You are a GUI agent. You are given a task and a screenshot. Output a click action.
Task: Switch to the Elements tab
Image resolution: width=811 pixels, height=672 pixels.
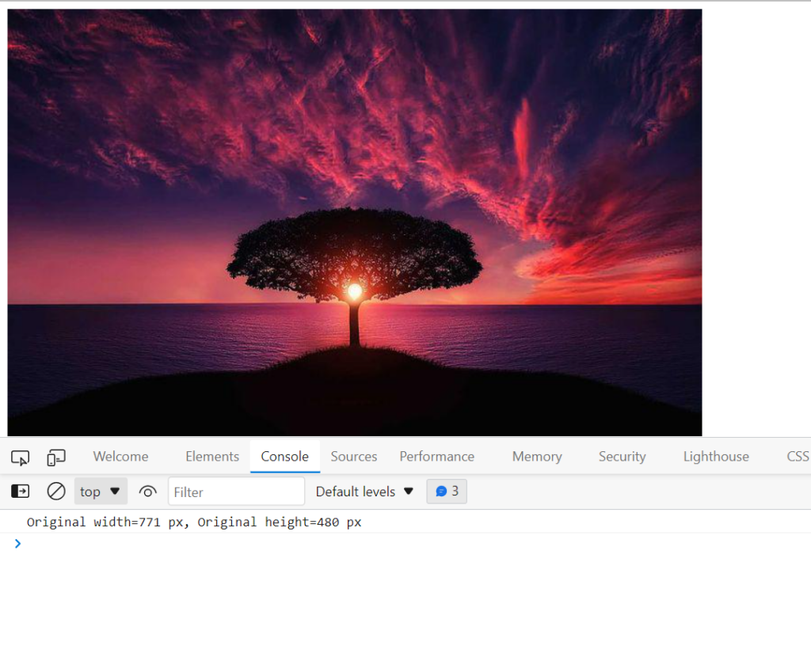pyautogui.click(x=211, y=456)
